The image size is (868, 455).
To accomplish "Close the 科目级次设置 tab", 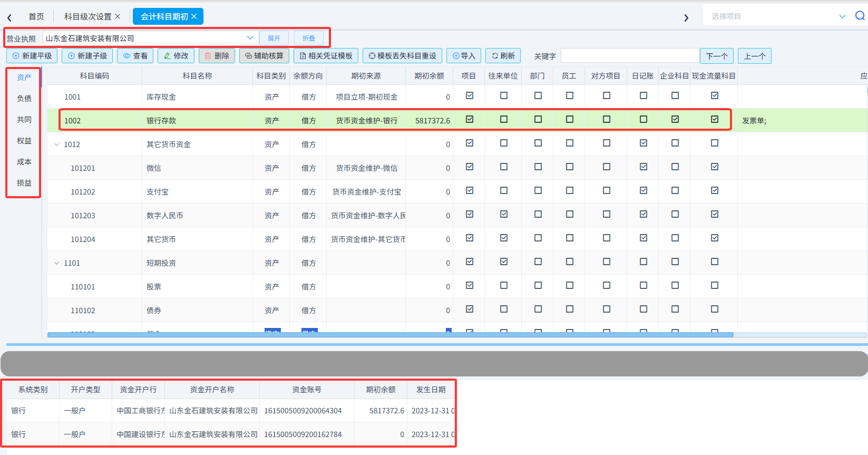I will pyautogui.click(x=118, y=16).
